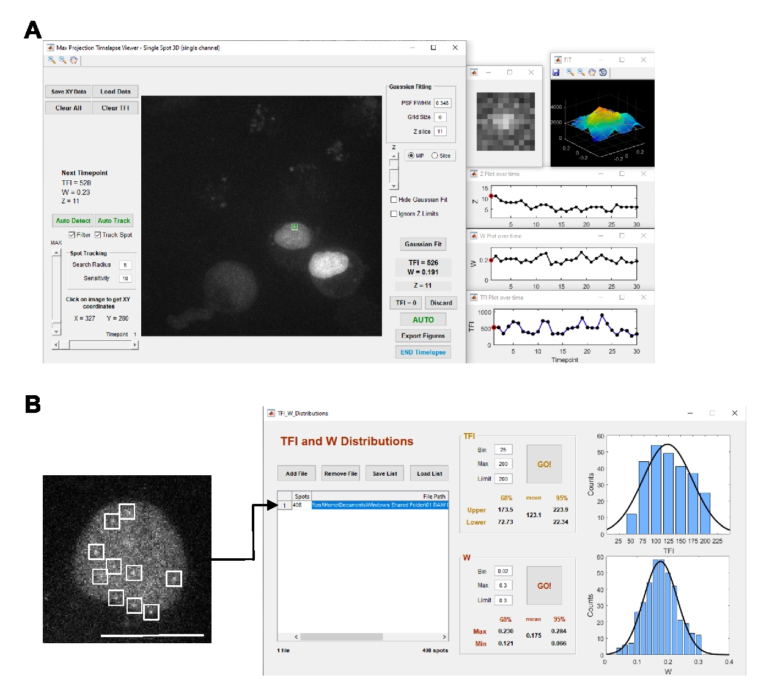The width and height of the screenshot is (772, 700).
Task: Click Load Data button
Action: (x=116, y=92)
